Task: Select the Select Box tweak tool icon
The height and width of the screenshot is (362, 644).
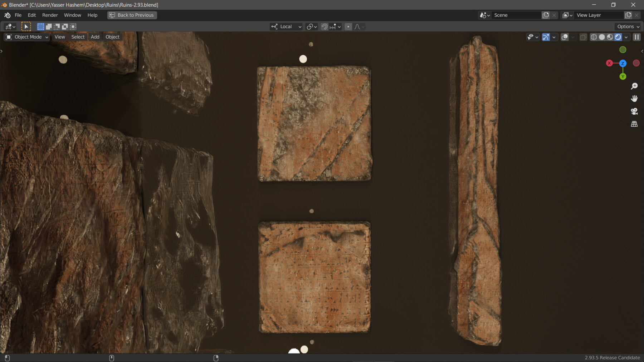Action: (x=26, y=26)
